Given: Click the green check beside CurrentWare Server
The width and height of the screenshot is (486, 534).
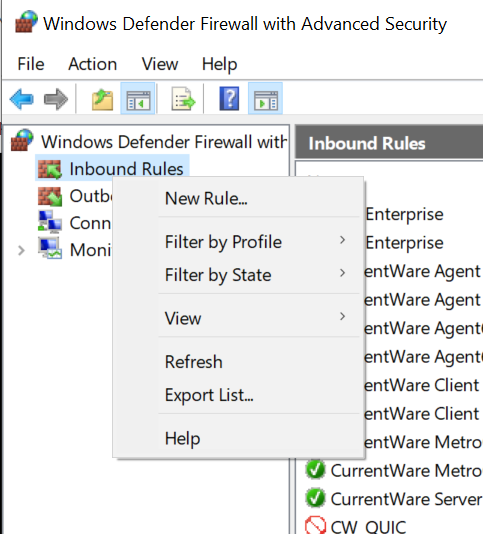Looking at the screenshot, I should [x=315, y=498].
